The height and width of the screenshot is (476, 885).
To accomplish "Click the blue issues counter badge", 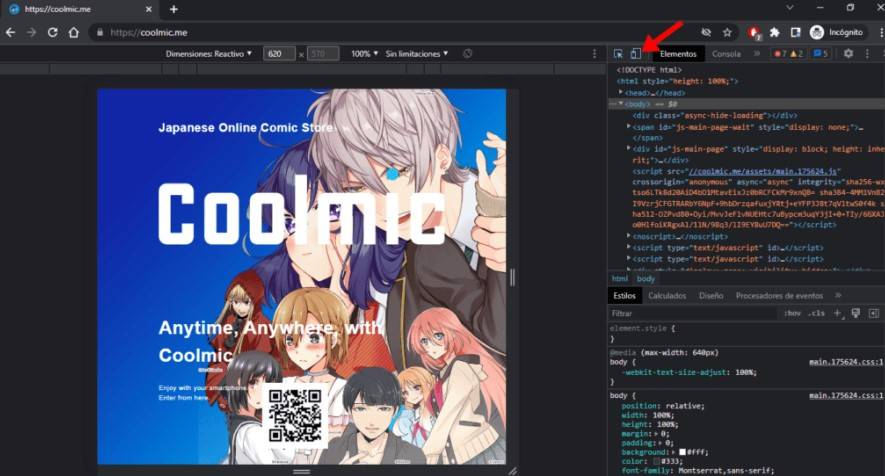I will pos(820,54).
